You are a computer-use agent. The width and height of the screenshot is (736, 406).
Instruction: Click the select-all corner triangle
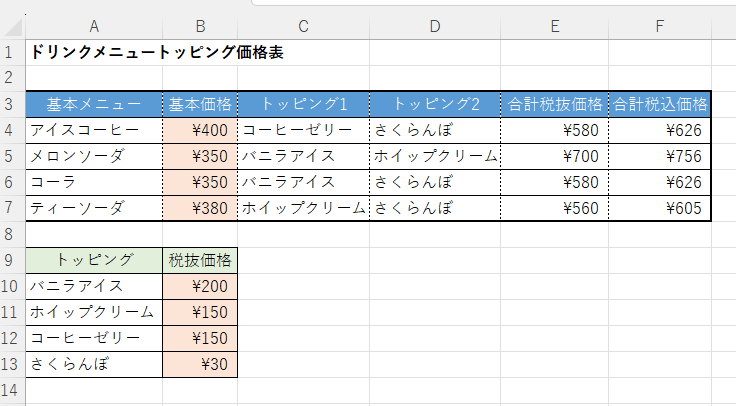point(13,26)
